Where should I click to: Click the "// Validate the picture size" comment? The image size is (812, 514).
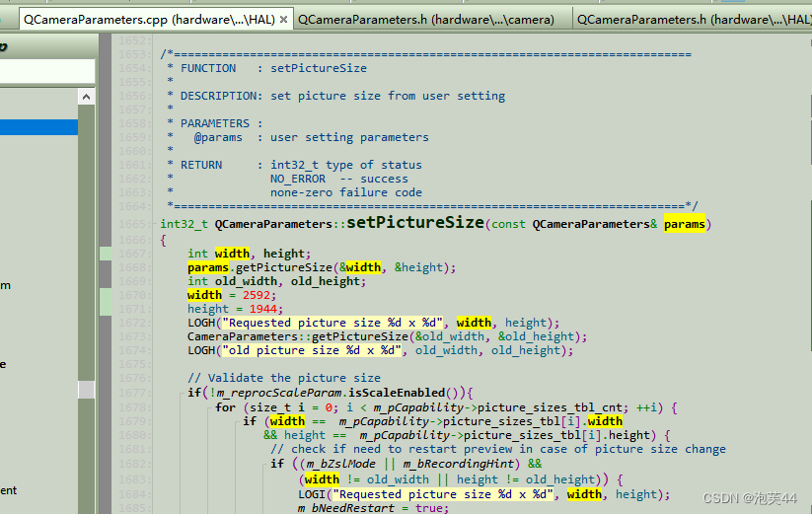[x=284, y=378]
